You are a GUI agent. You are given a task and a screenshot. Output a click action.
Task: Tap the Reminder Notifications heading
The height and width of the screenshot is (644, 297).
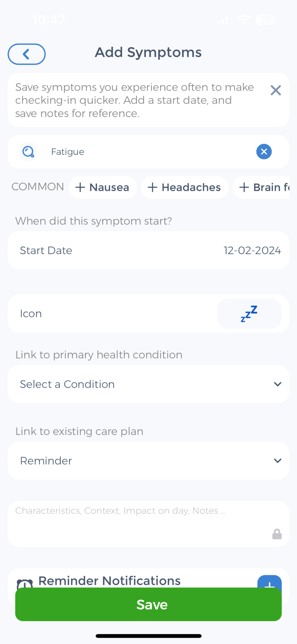[109, 580]
